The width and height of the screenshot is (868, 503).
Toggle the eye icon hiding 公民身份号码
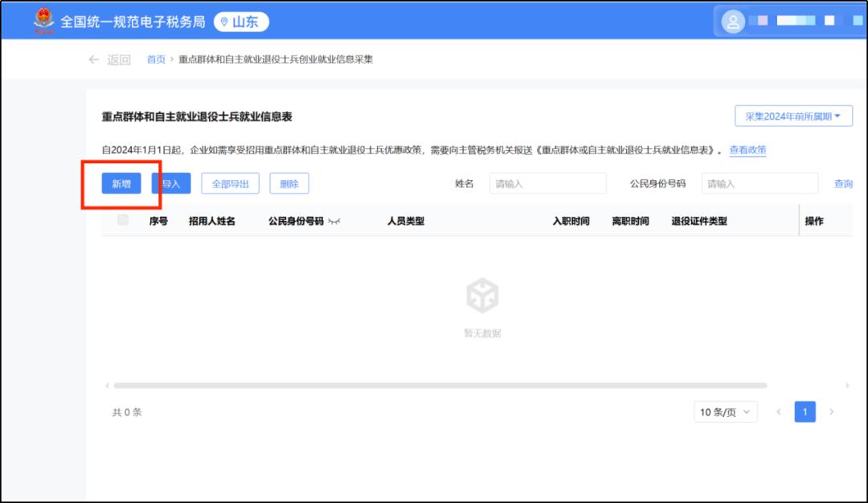point(334,222)
